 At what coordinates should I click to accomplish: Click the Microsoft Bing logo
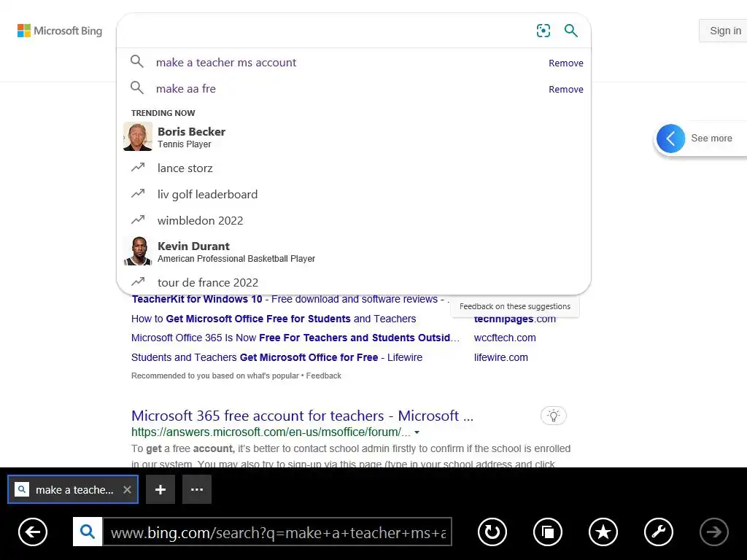coord(60,31)
